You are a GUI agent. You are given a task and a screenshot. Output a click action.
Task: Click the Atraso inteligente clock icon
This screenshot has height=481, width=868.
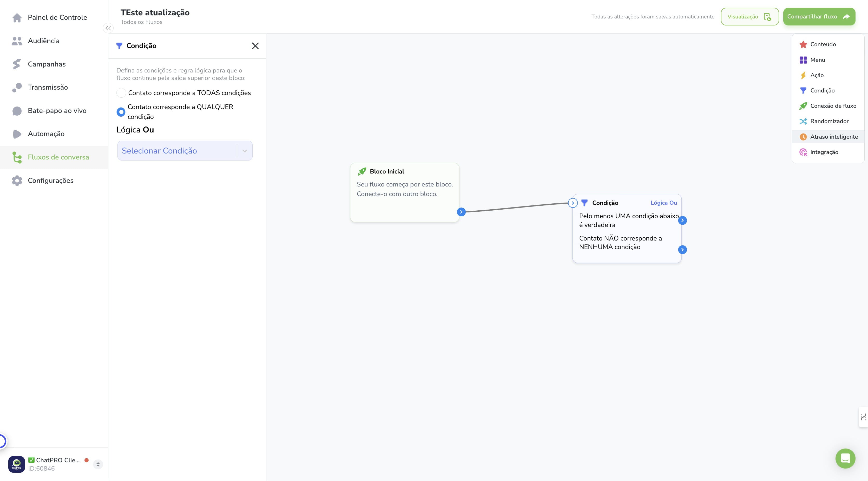(x=803, y=137)
